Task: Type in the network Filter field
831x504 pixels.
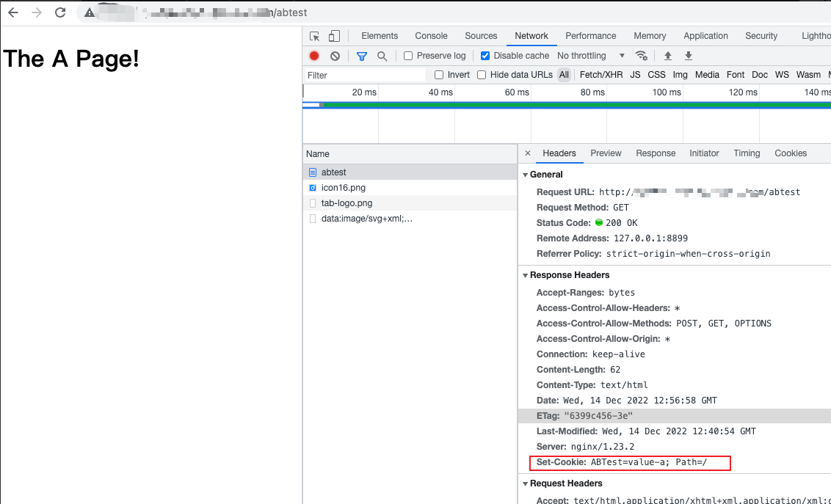Action: (365, 75)
